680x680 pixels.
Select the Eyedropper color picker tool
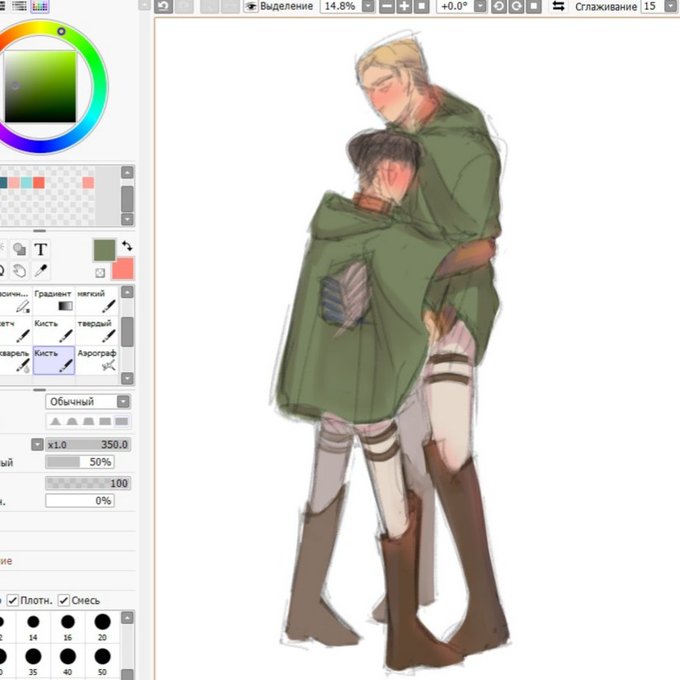[41, 271]
